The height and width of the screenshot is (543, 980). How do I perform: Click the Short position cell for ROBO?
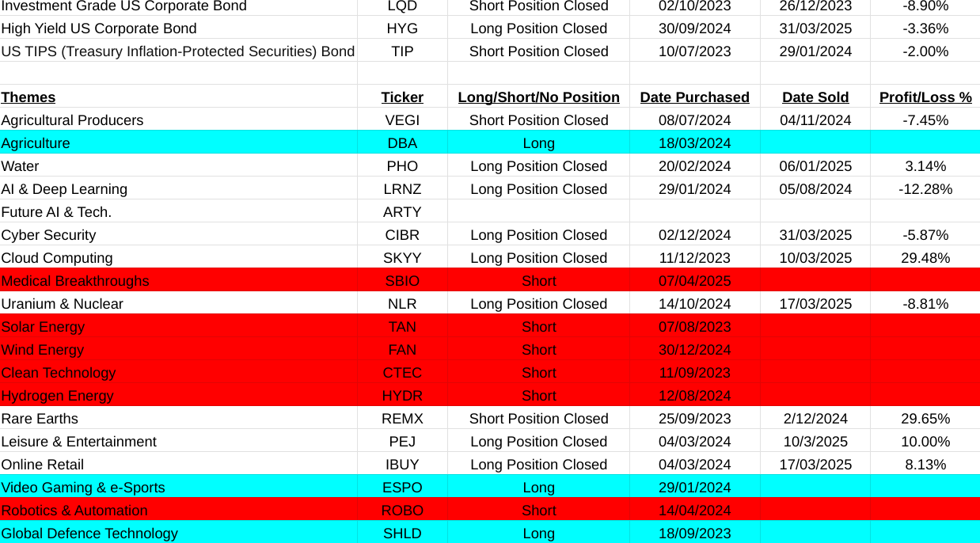click(538, 511)
